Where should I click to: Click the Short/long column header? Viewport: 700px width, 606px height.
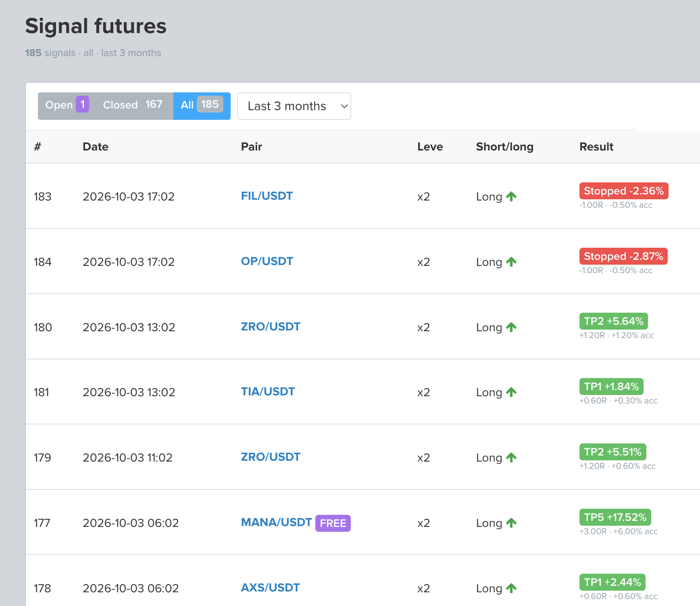tap(505, 146)
